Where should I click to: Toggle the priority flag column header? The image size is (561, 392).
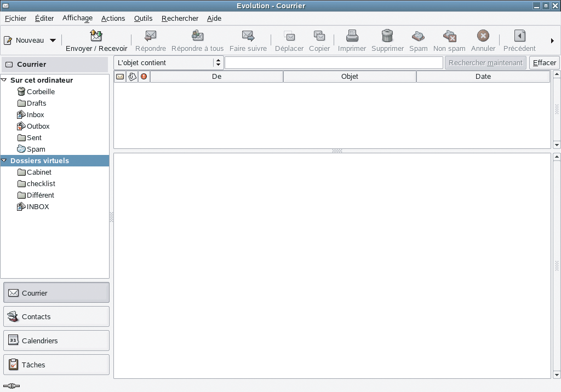(144, 76)
